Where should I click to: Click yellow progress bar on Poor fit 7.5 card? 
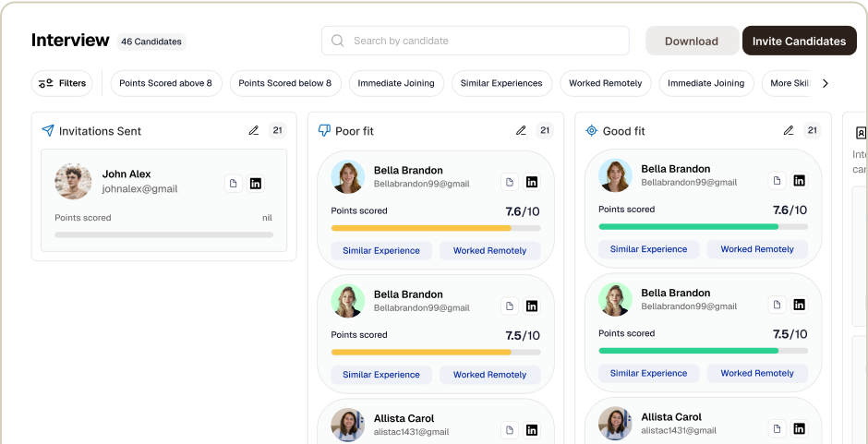click(x=436, y=352)
